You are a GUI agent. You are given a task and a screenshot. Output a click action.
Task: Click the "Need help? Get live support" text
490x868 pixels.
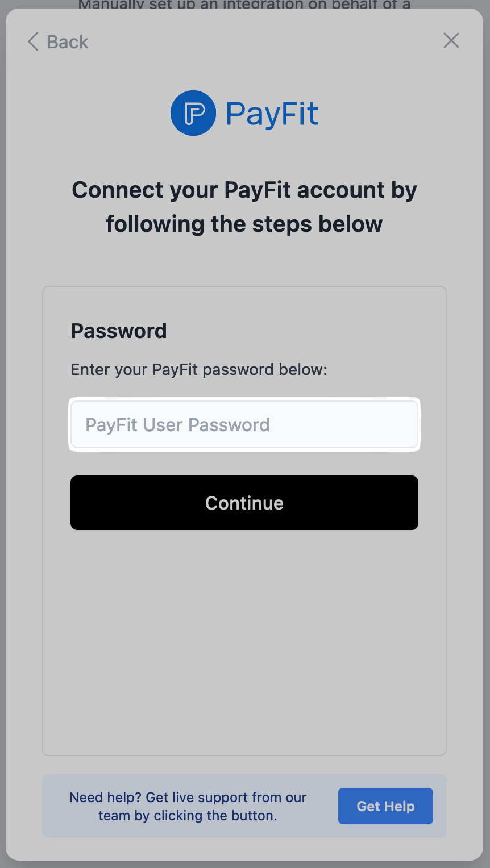(x=188, y=798)
